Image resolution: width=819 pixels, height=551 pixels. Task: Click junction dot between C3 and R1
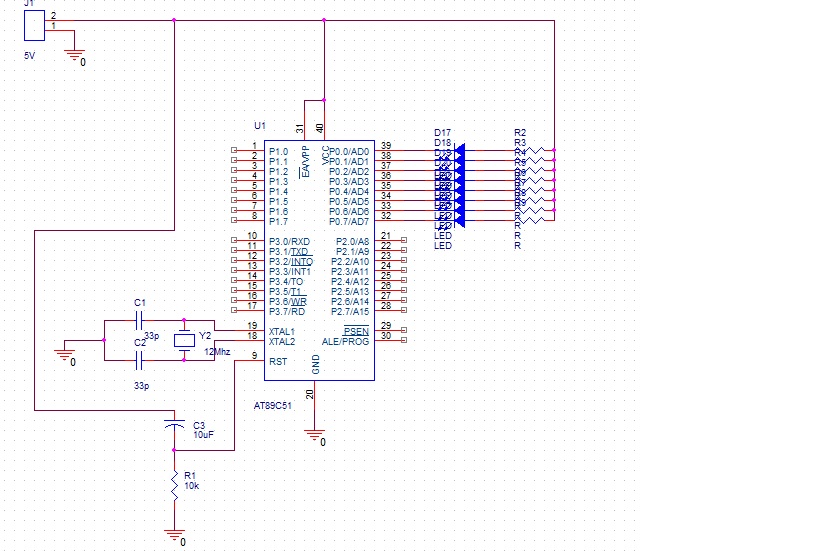[x=174, y=450]
